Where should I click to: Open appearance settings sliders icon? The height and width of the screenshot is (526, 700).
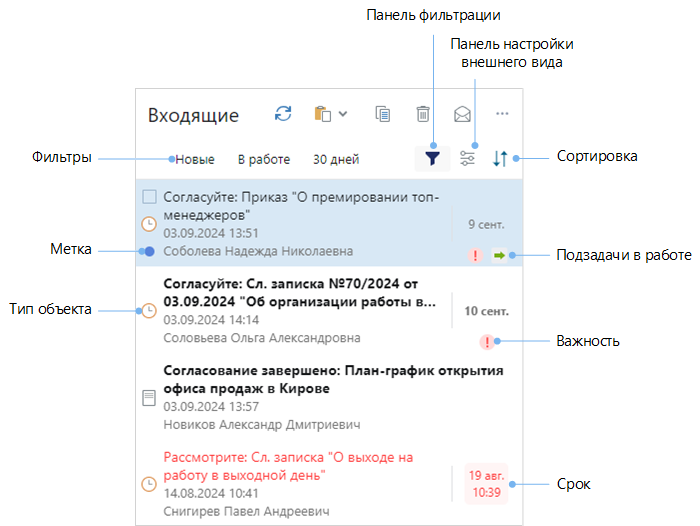tap(467, 158)
